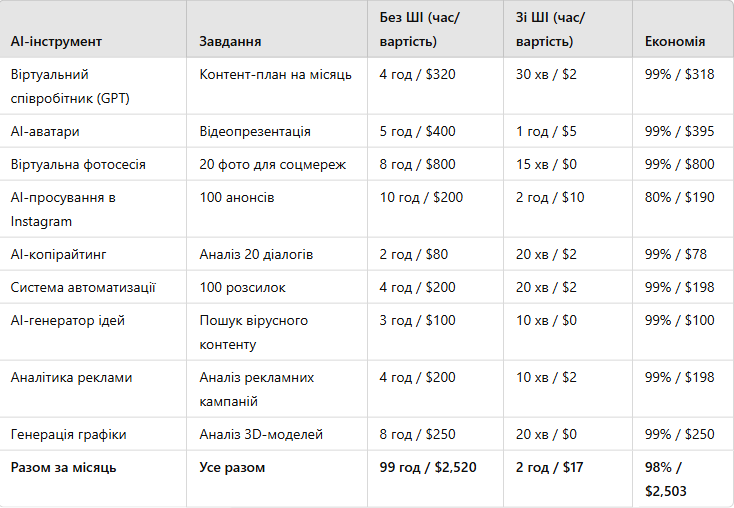Select the 'Генерація графіки' cell
The image size is (734, 508).
click(x=68, y=434)
